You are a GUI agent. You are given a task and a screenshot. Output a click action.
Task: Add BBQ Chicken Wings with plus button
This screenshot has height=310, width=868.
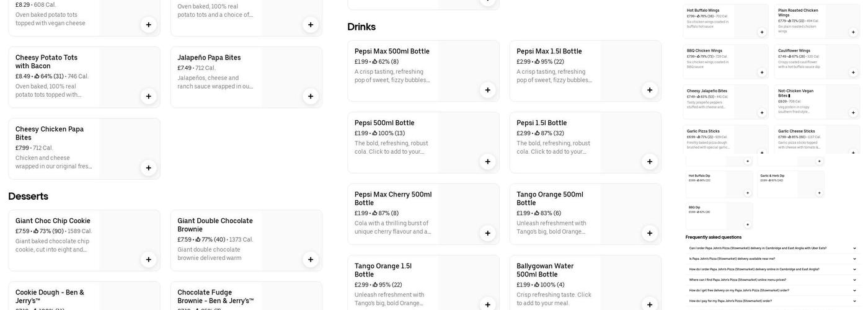[x=762, y=73]
